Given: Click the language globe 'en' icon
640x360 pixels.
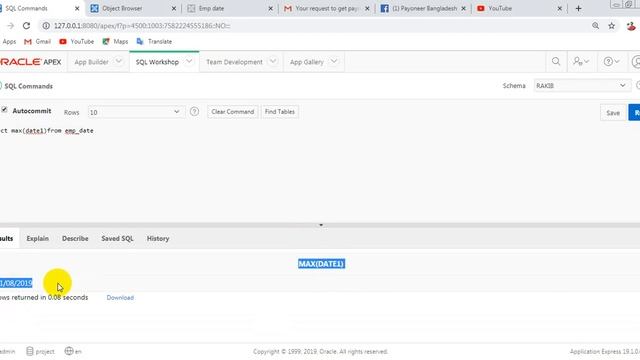Looking at the screenshot, I should click(73, 351).
